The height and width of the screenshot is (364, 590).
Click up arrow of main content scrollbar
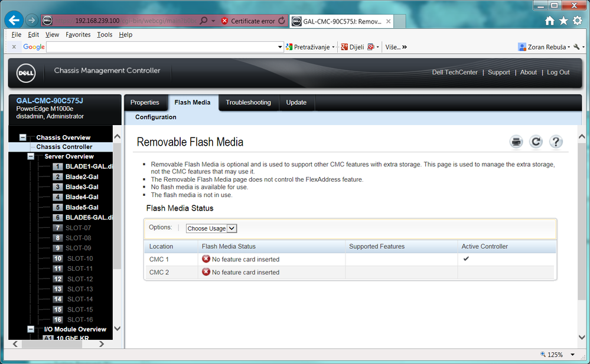pos(582,136)
